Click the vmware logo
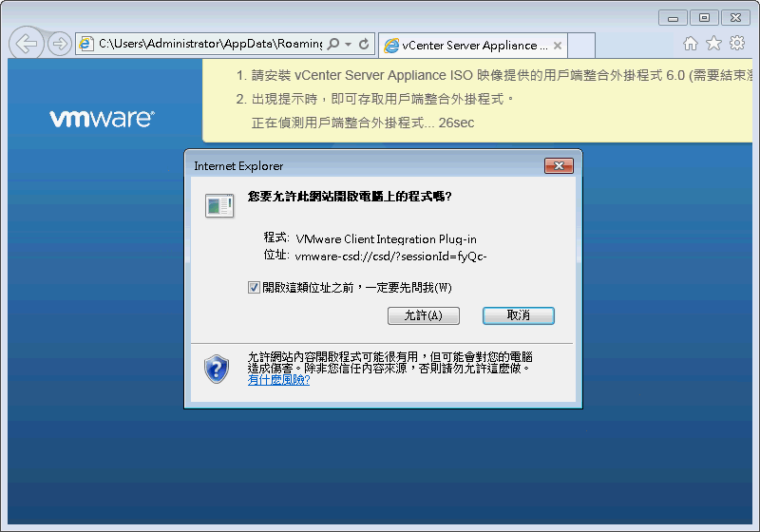Viewport: 760px width, 532px height. pos(103,119)
